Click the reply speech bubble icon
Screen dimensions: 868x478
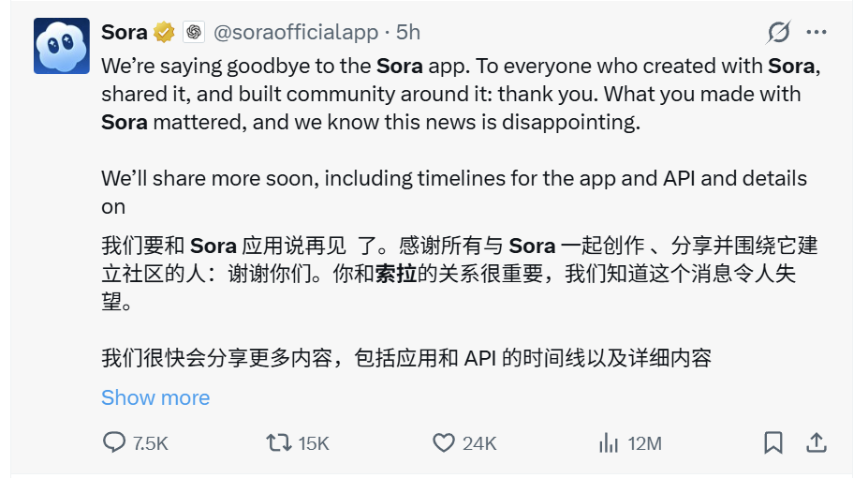pos(113,442)
